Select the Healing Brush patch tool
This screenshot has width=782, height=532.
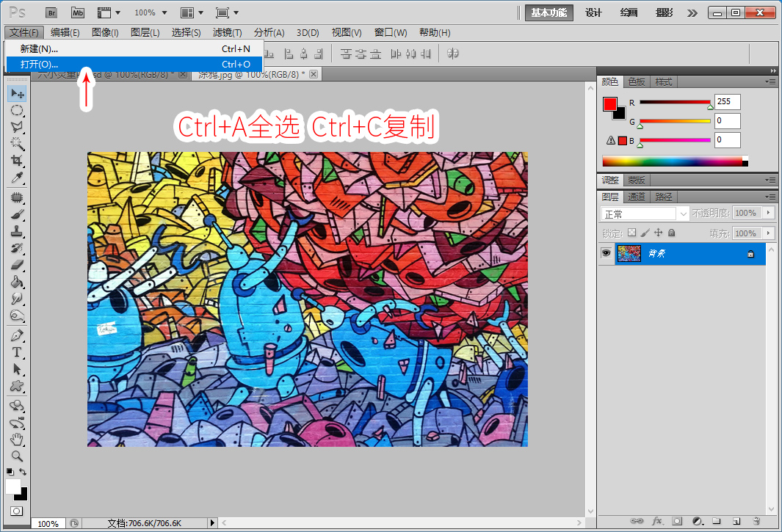click(17, 197)
